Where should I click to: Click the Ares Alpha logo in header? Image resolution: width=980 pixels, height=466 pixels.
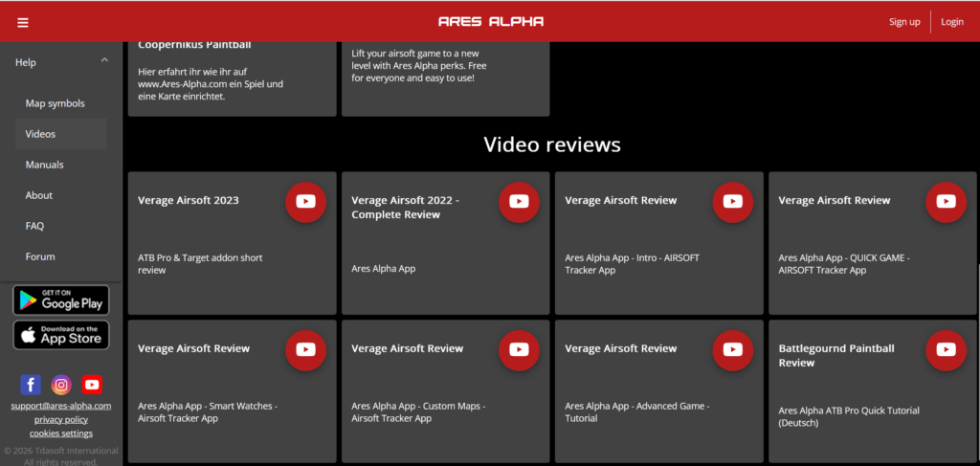[x=490, y=21]
